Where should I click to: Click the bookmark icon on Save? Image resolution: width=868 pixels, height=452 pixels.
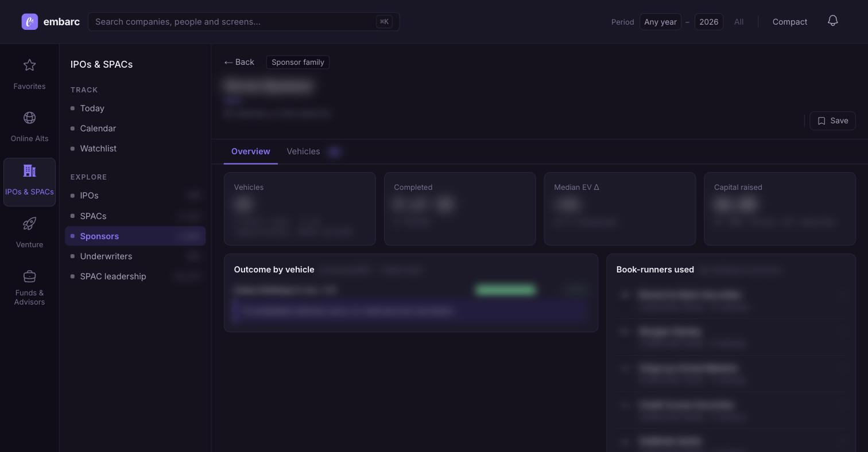pyautogui.click(x=821, y=121)
